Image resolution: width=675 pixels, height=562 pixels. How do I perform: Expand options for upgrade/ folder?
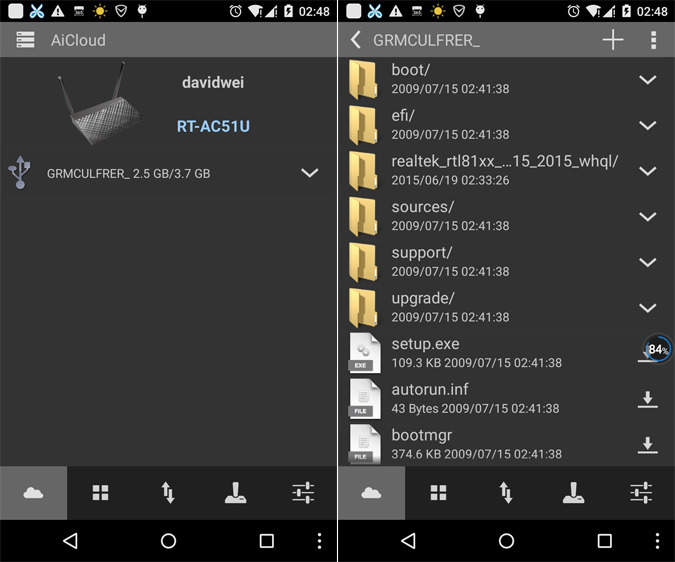pos(647,308)
